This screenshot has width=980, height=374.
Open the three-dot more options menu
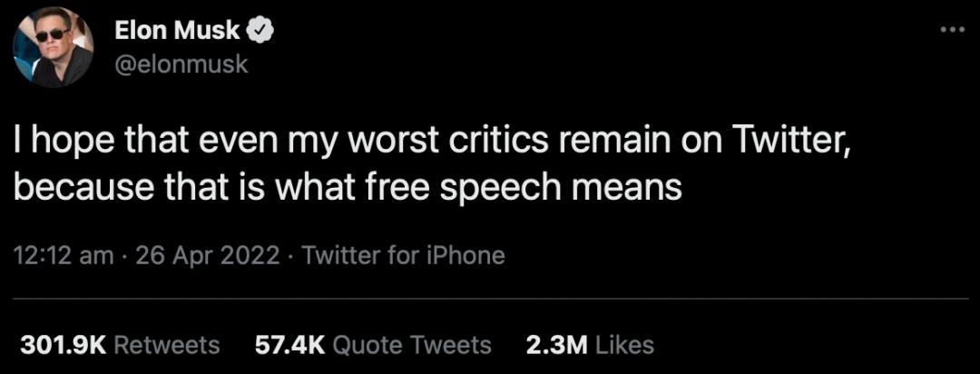click(x=952, y=29)
